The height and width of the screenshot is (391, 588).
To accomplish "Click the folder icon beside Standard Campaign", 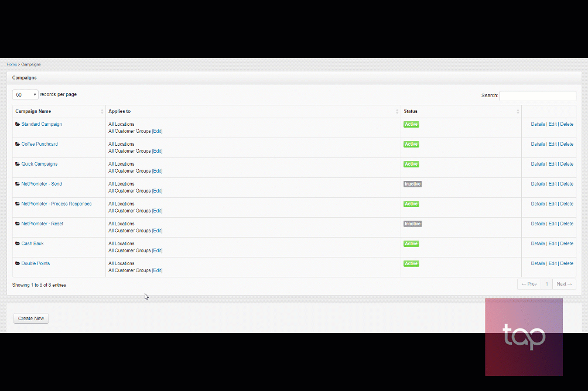I will pos(17,124).
